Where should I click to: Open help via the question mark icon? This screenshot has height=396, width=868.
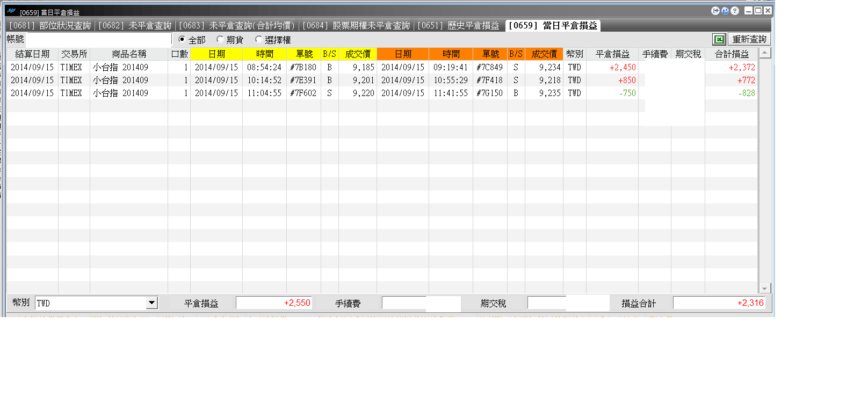tap(735, 11)
